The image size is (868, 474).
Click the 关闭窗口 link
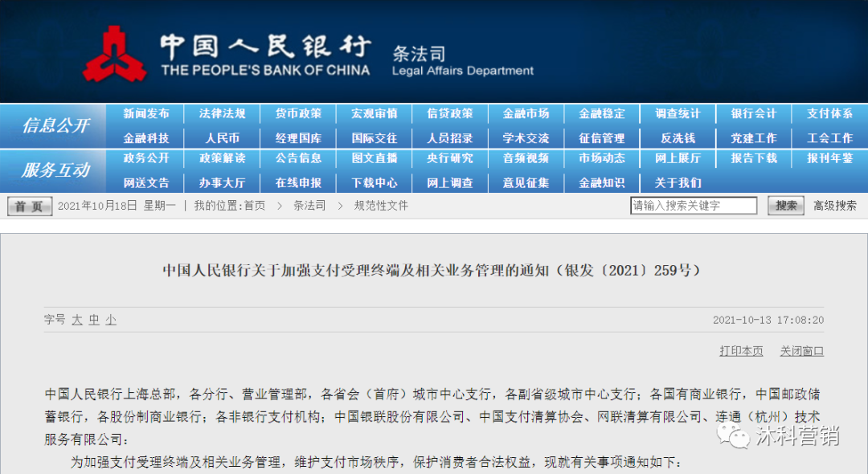click(801, 350)
